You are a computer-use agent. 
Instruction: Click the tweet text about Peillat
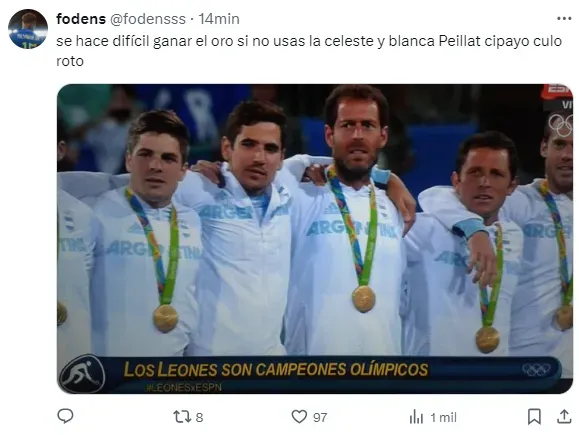309,51
